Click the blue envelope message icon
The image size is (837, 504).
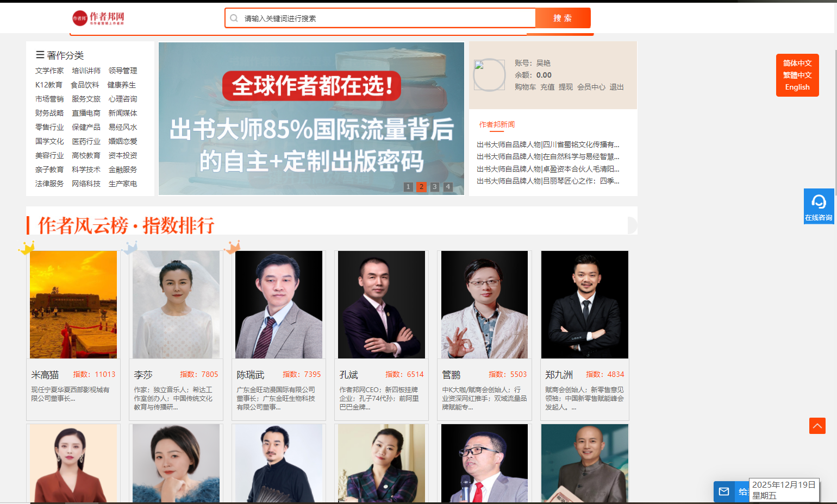pos(724,492)
